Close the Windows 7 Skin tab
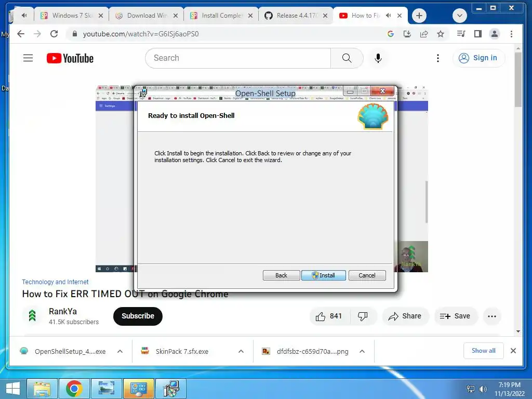 coord(100,16)
